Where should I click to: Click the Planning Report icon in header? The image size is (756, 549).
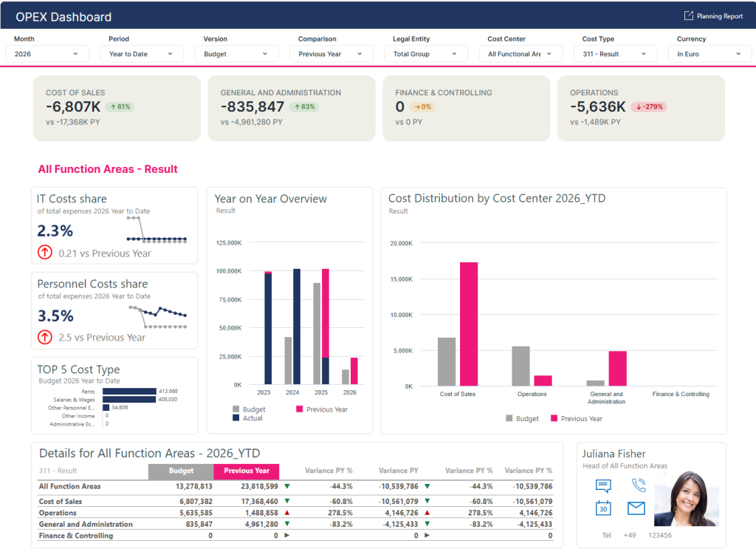pos(689,16)
